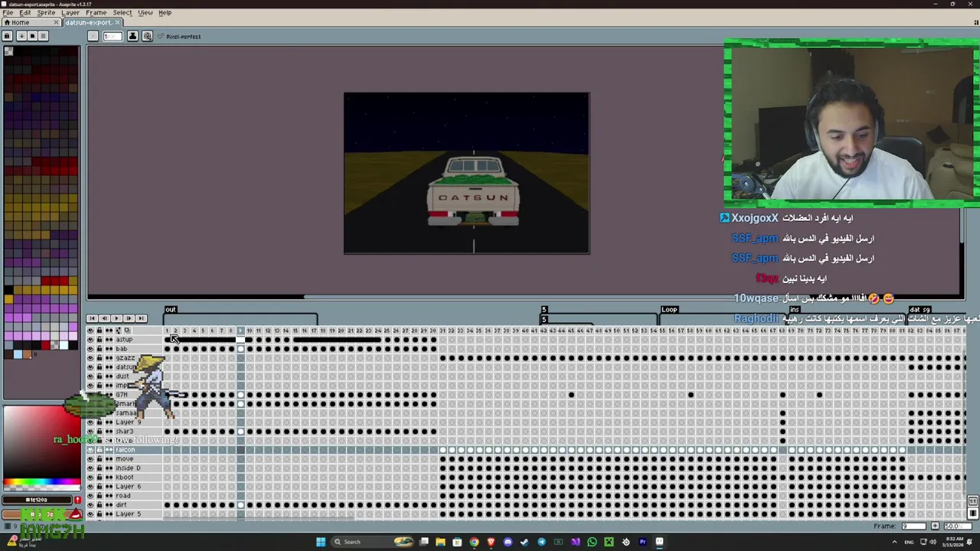Click the foreground color hex bar
980x551 pixels.
[37, 500]
